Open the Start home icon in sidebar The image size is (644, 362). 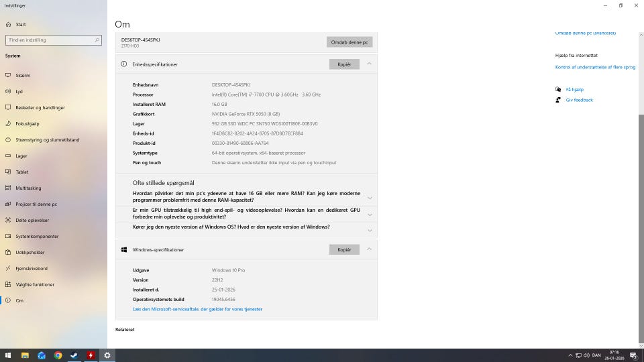coord(8,25)
